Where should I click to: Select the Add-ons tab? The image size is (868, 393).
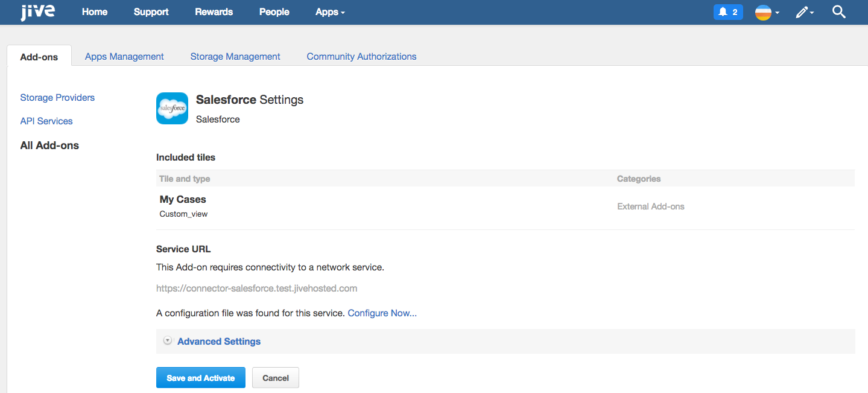point(39,56)
